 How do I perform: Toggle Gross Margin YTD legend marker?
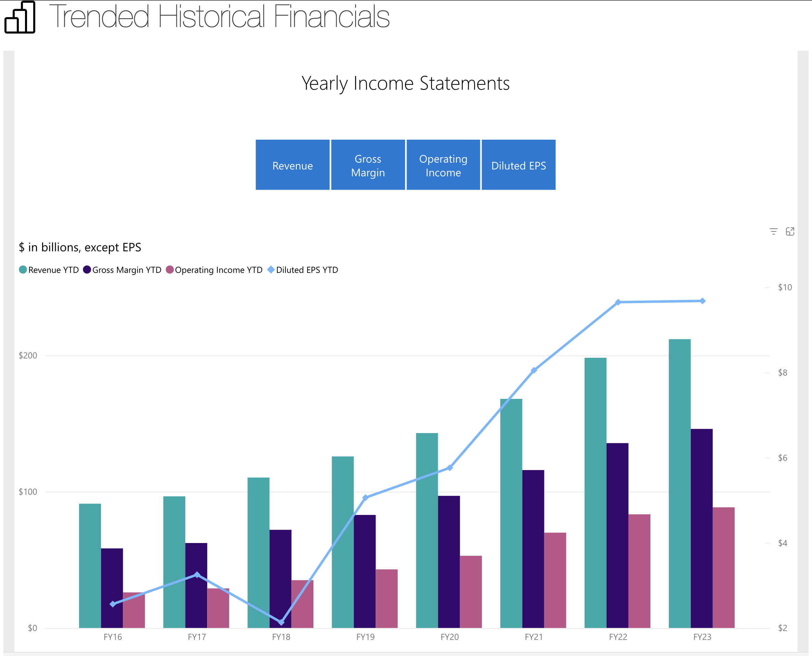point(87,270)
